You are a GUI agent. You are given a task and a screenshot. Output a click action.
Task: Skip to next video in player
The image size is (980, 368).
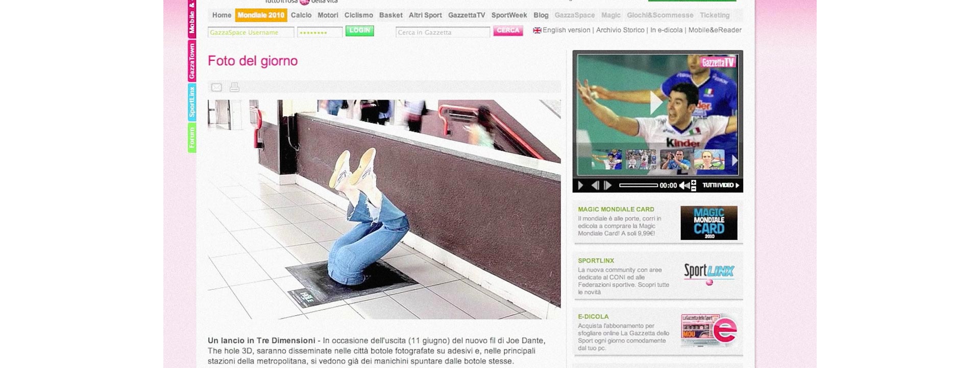click(x=607, y=186)
